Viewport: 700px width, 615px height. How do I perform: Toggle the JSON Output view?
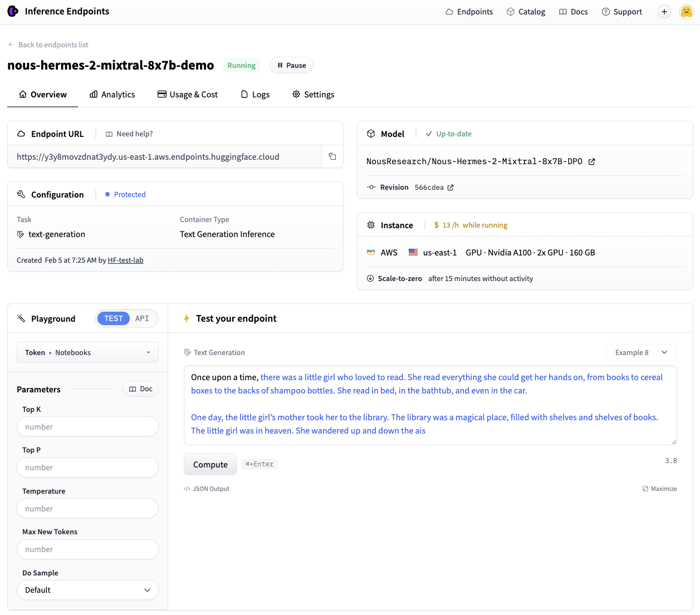[206, 488]
